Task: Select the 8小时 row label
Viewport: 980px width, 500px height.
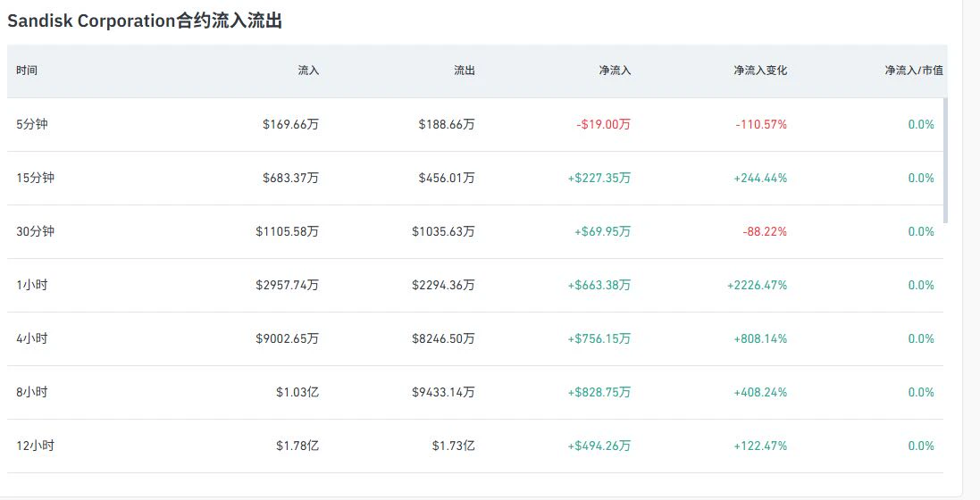Action: tap(32, 393)
